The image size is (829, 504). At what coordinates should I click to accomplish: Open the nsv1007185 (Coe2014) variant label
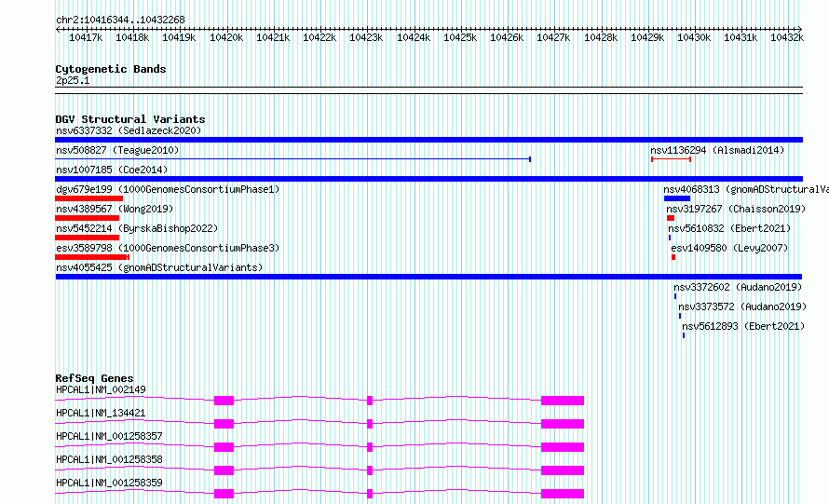[x=112, y=170]
